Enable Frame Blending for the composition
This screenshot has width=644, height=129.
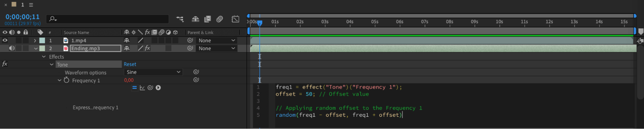coord(207,19)
